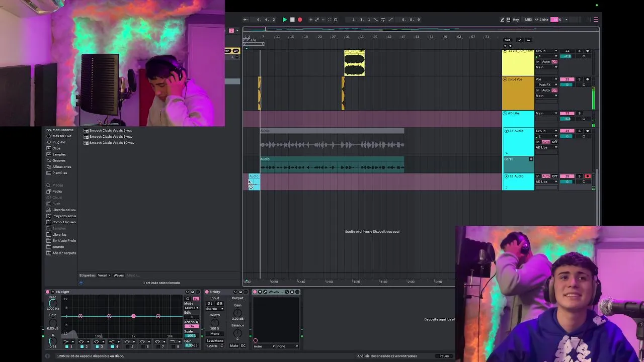
Task: Select the teal Audio clip in arrangement
Action: click(x=332, y=165)
